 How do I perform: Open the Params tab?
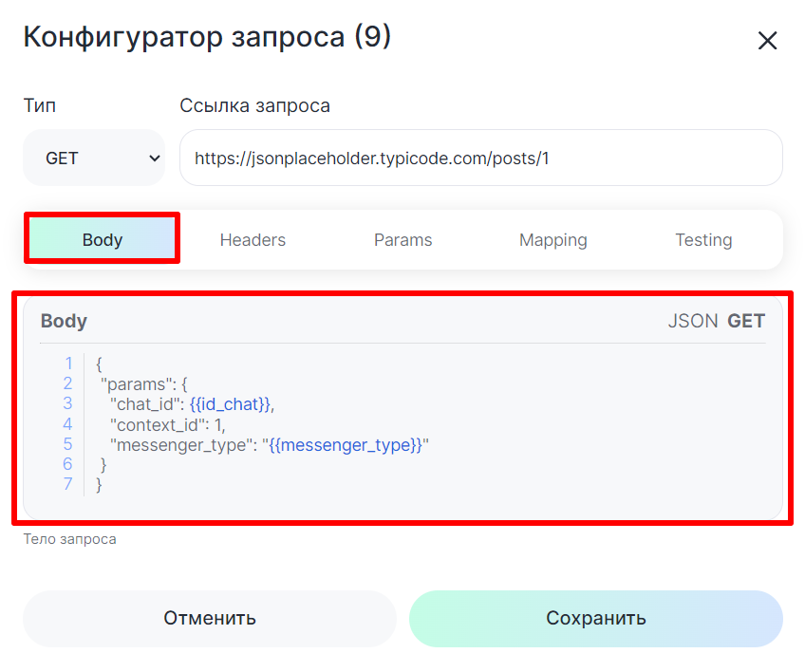coord(402,240)
